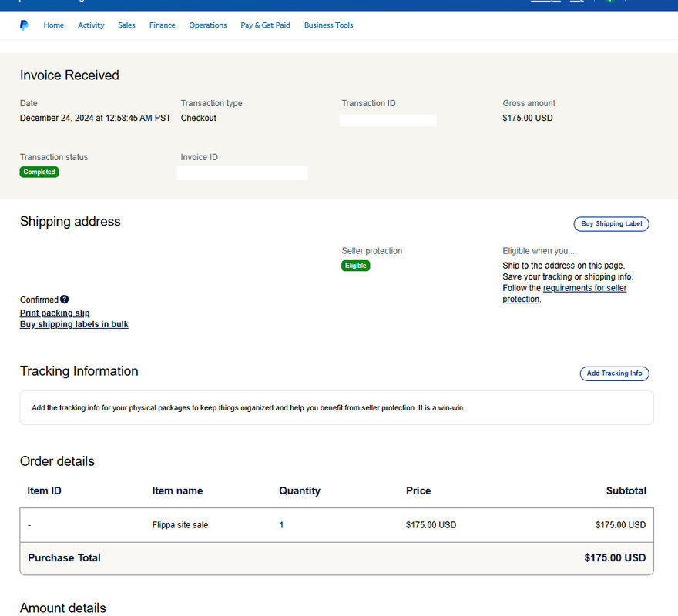
Task: Click the Tracking Information heading
Action: [x=79, y=371]
